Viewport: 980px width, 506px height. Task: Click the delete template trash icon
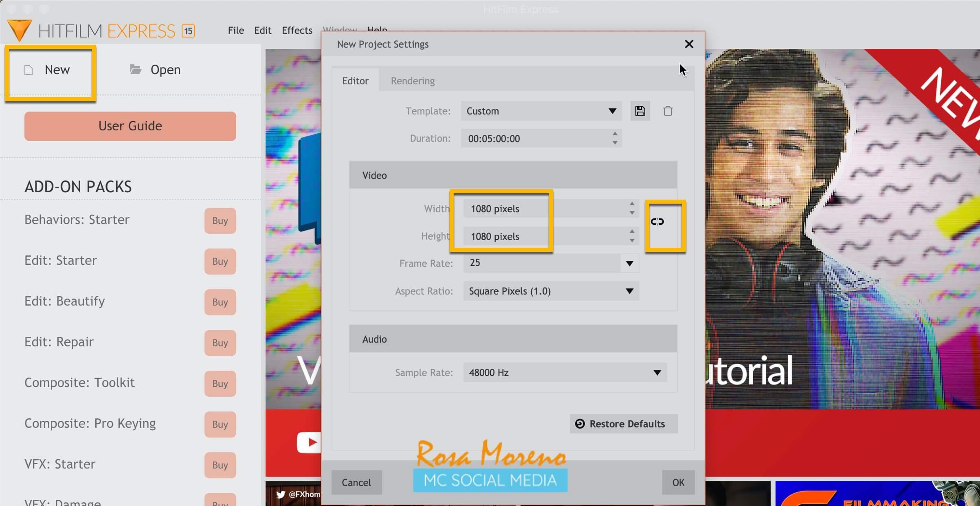pos(668,111)
